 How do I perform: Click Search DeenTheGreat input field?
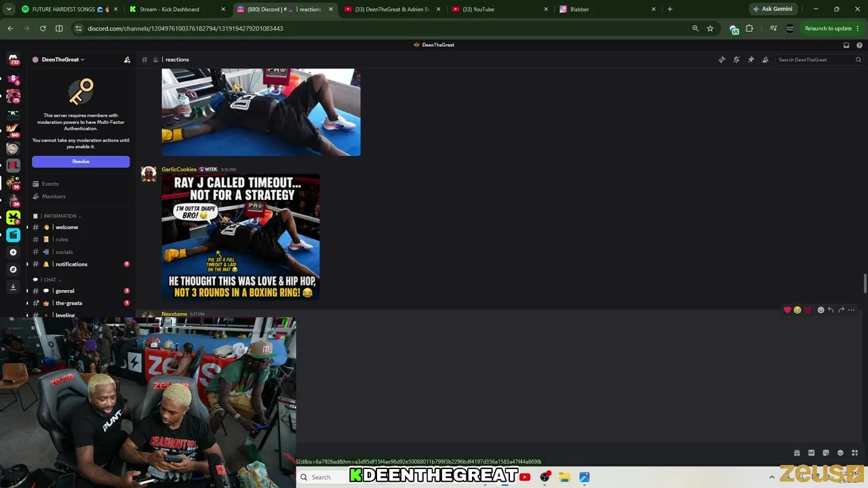click(x=819, y=60)
